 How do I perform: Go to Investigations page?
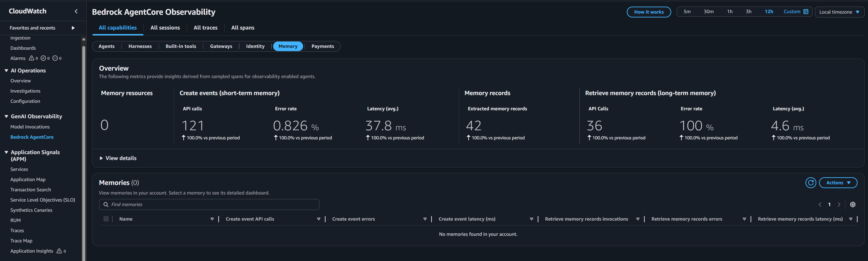[25, 91]
